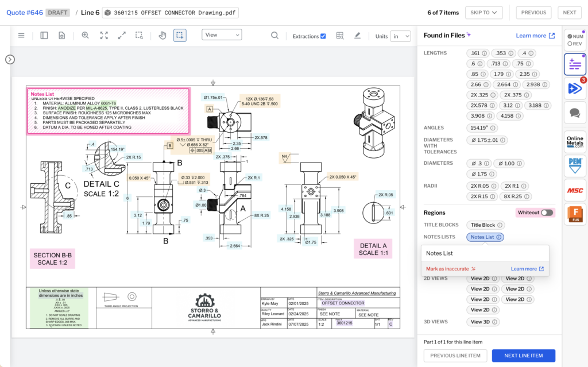This screenshot has width=588, height=367.
Task: Select the zoom in magnifier tool
Action: click(x=85, y=35)
